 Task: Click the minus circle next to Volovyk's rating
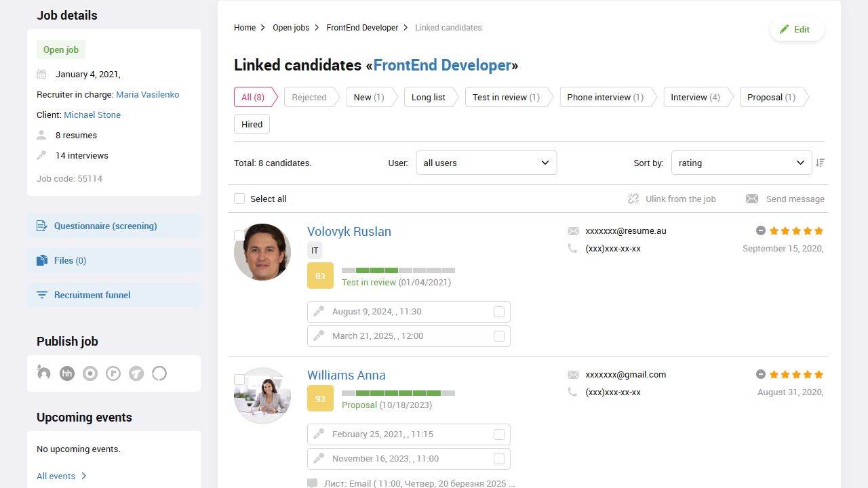point(760,230)
